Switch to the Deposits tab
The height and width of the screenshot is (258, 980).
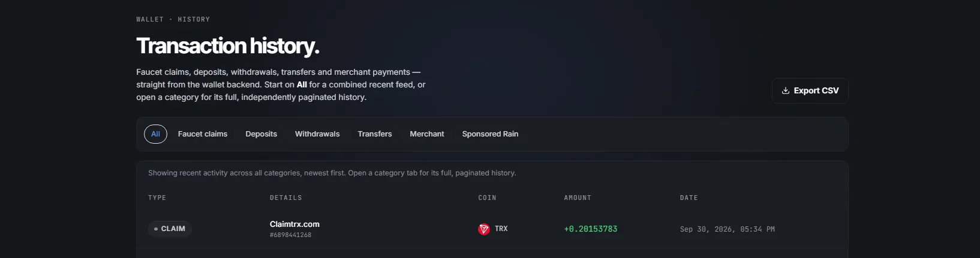point(261,134)
